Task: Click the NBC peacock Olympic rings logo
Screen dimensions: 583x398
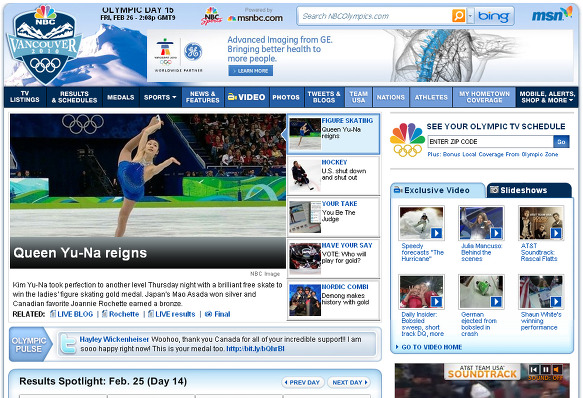Action: tap(408, 140)
